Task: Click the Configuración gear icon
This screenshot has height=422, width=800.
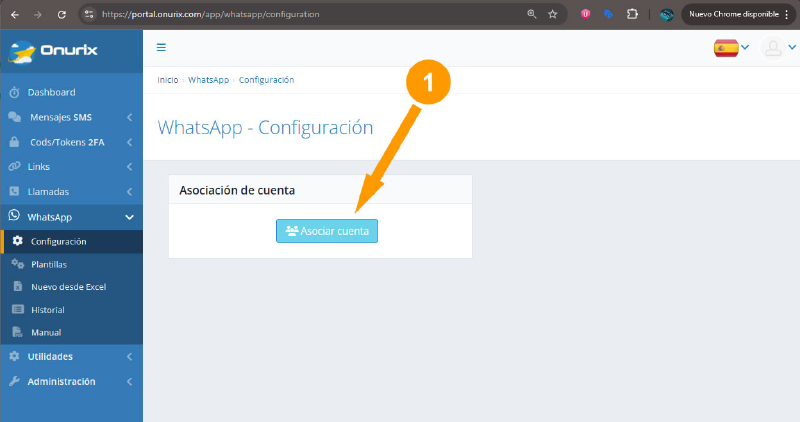Action: click(x=18, y=241)
